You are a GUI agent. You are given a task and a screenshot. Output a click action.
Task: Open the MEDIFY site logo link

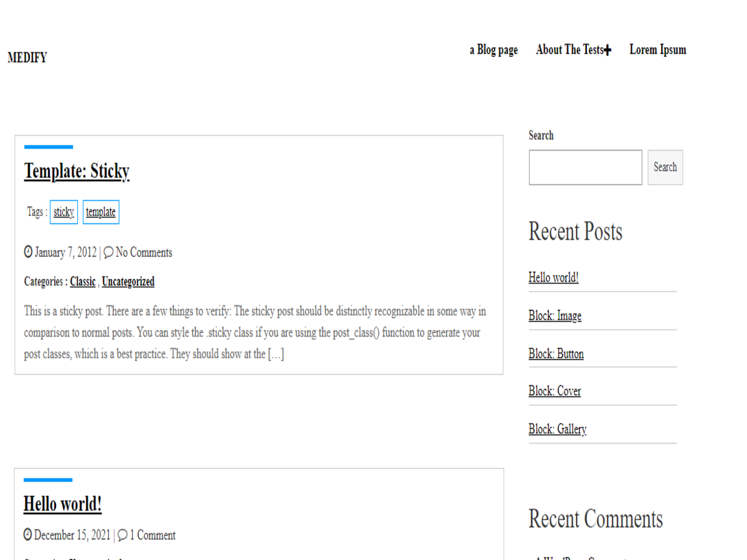click(x=27, y=57)
